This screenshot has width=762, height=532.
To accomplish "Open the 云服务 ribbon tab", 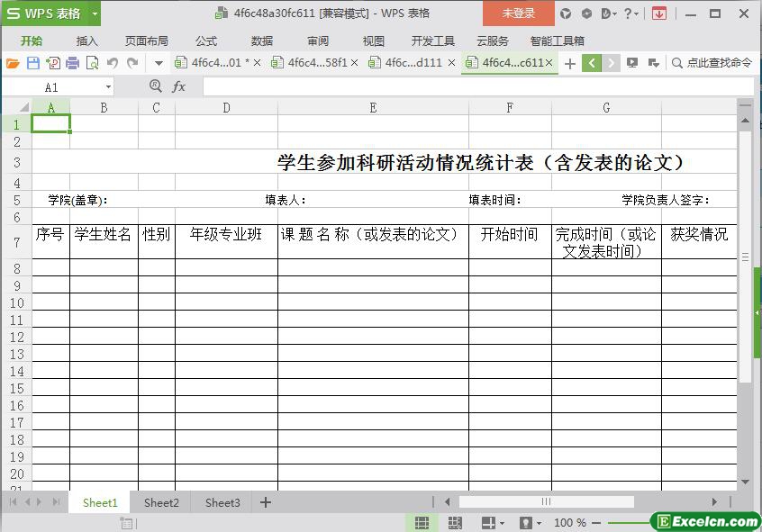I will (x=493, y=41).
